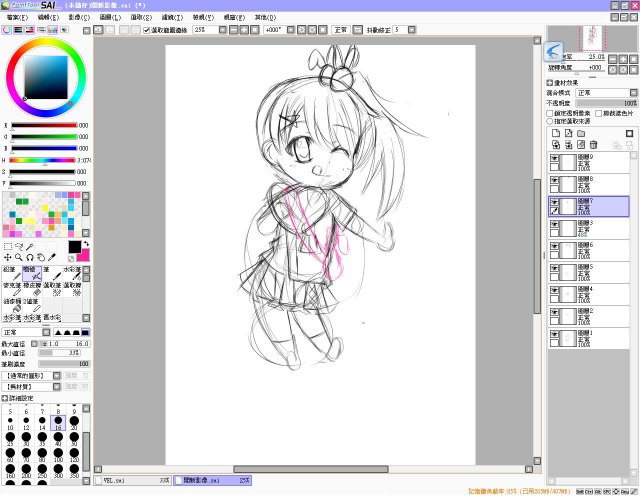Select the lasso selection tool
The height and width of the screenshot is (496, 640).
tap(19, 247)
